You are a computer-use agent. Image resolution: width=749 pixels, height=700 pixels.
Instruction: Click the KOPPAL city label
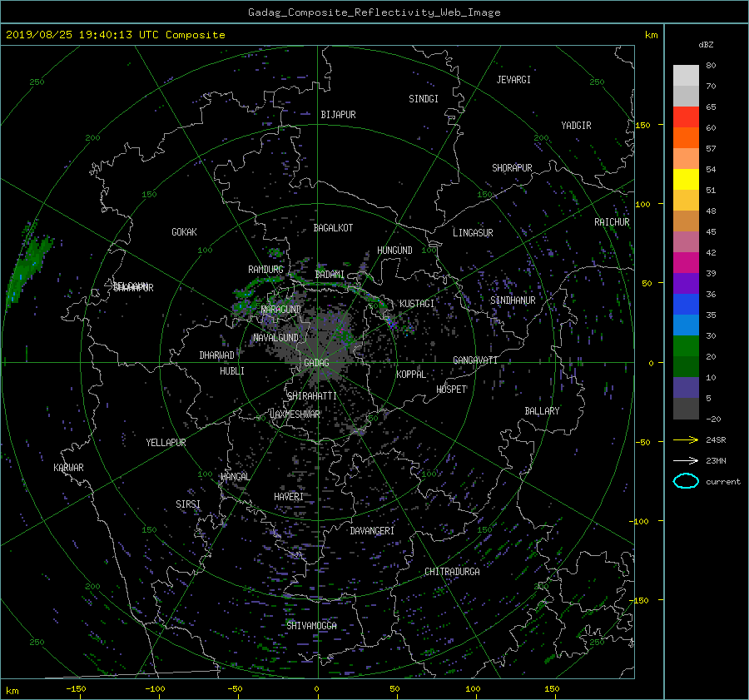(411, 375)
